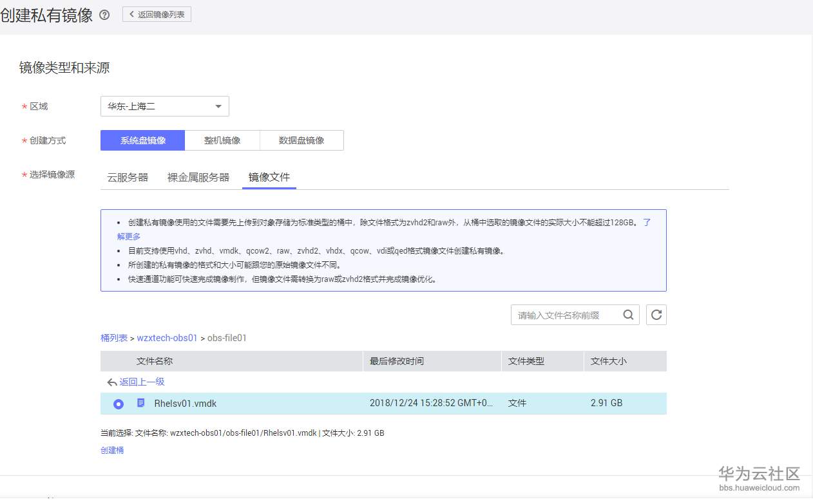Select the Rhelsv01.vmdk radio button
813x504 pixels.
(118, 404)
